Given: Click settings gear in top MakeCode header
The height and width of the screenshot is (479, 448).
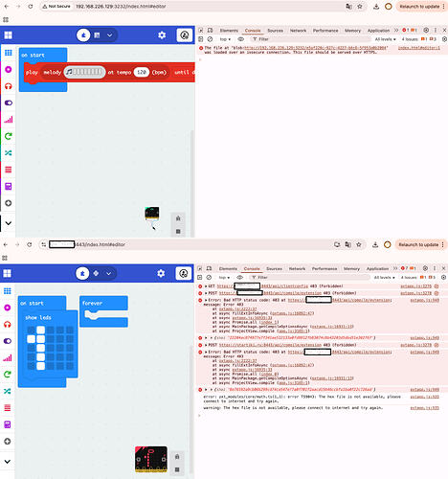Looking at the screenshot, I should tap(162, 35).
